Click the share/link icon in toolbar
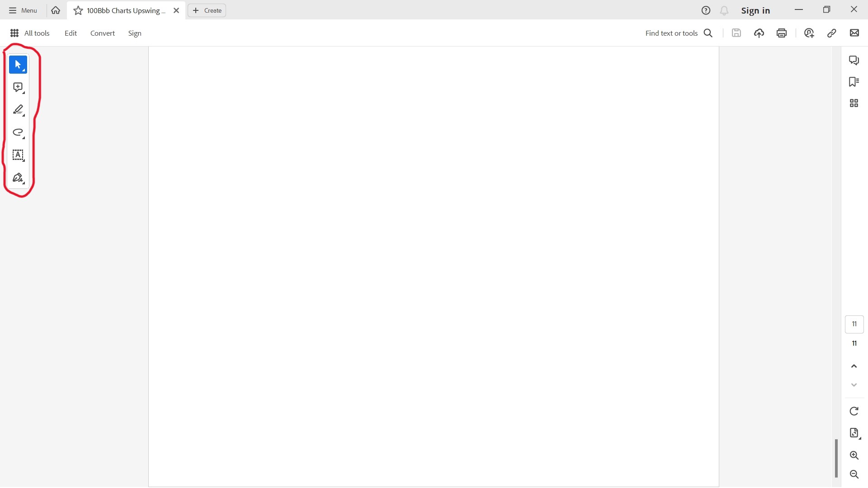This screenshot has width=868, height=488. tap(831, 33)
